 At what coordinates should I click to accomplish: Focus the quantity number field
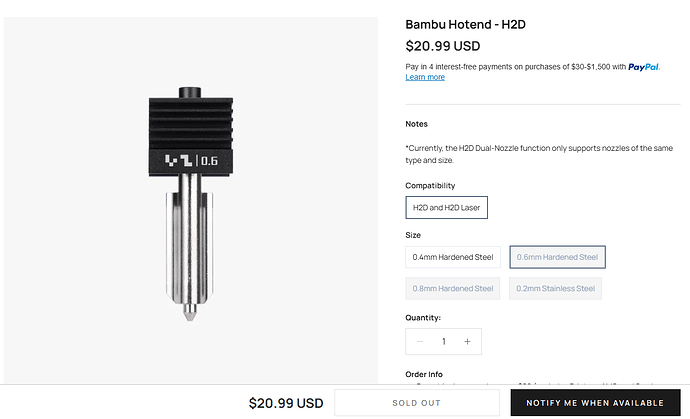[444, 342]
